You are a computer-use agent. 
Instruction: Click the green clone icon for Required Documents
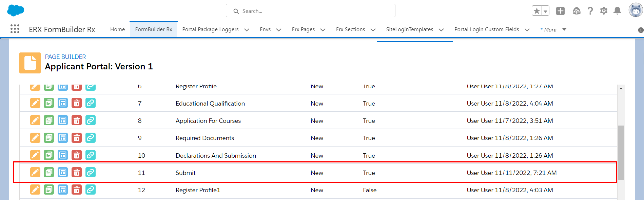[x=49, y=138]
